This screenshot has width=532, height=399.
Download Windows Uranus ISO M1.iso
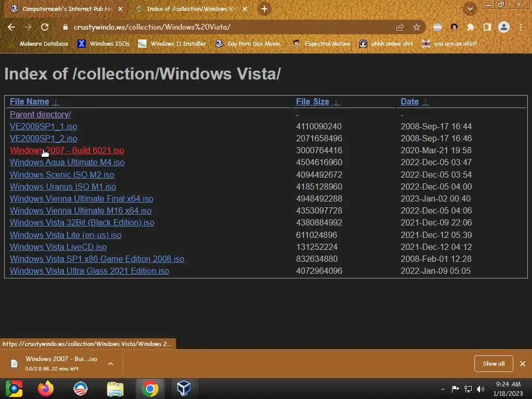(x=63, y=187)
